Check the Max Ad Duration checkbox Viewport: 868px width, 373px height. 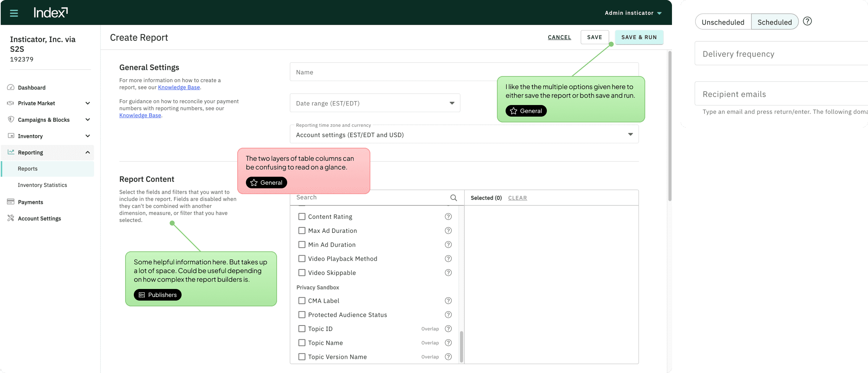[302, 231]
